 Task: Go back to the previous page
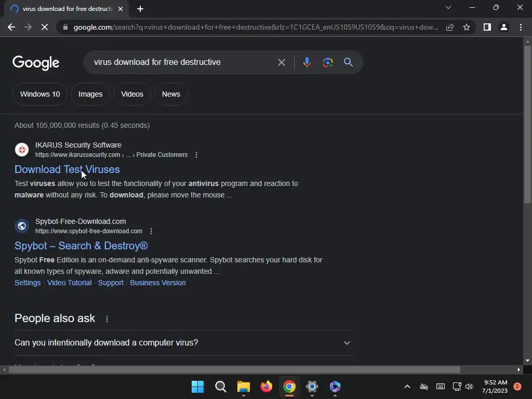pos(11,27)
